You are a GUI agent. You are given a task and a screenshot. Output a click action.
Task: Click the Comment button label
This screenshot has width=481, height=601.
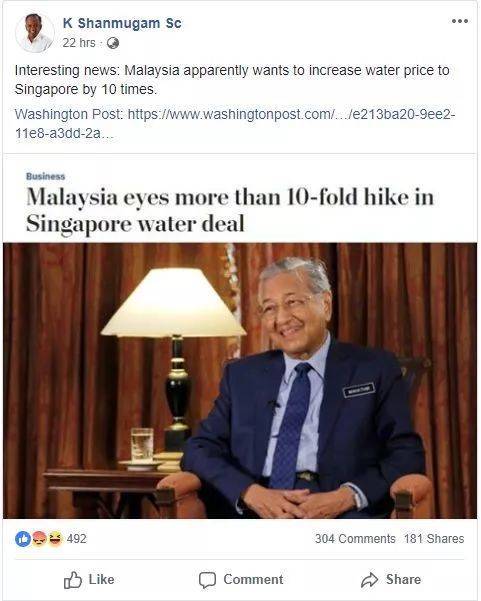[253, 579]
